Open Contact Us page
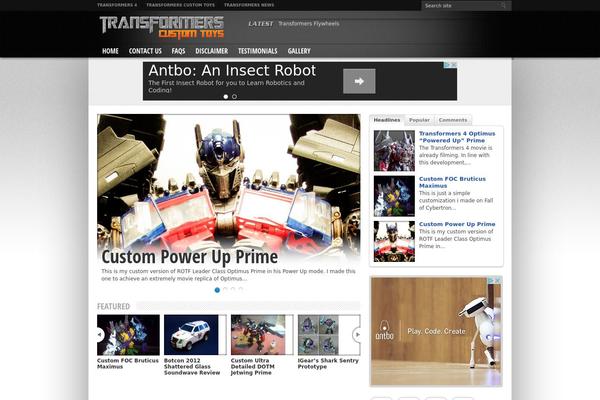Viewport: 600px width, 400px height. pos(145,51)
